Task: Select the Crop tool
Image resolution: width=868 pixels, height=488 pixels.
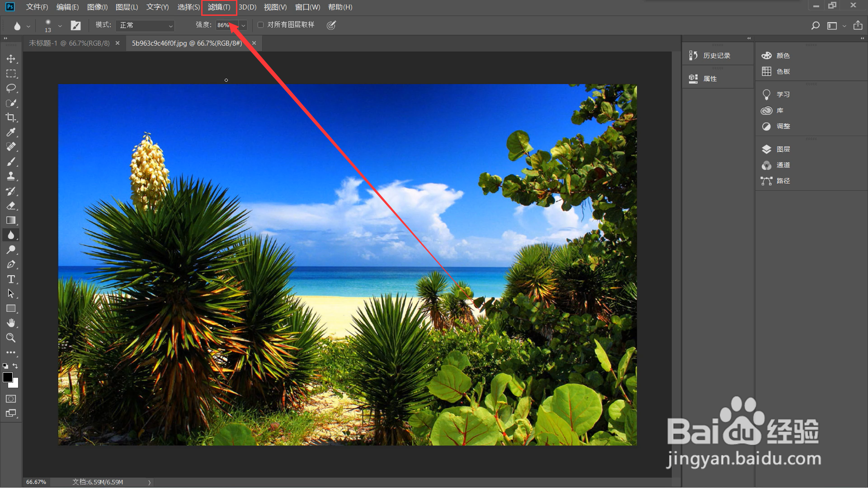Action: pyautogui.click(x=11, y=117)
